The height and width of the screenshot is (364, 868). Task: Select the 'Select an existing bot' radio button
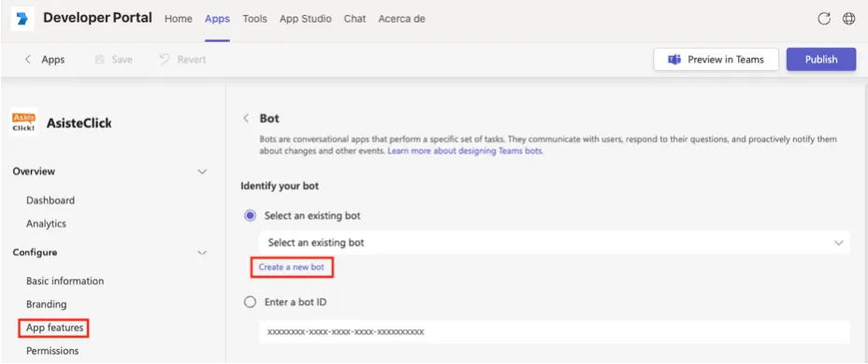251,215
